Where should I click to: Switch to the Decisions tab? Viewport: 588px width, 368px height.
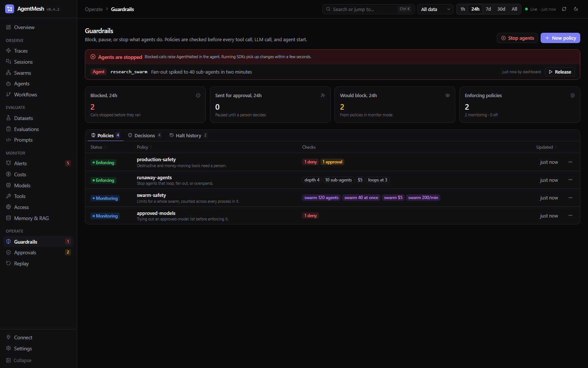point(144,135)
